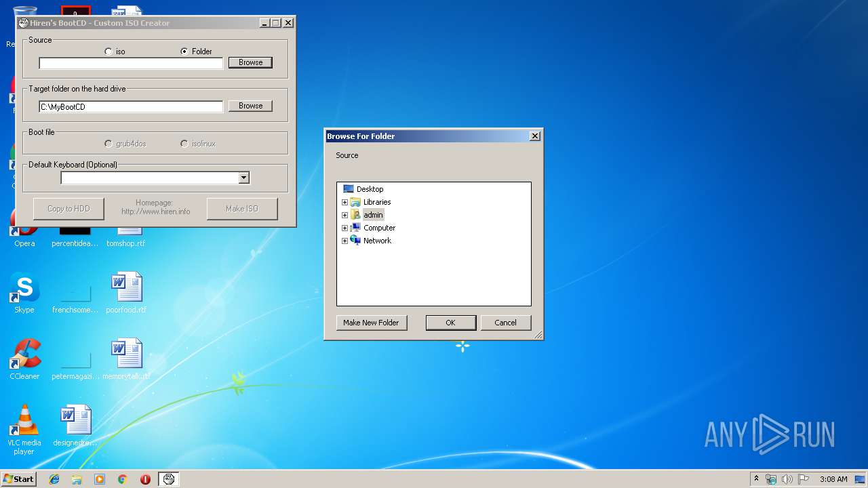Expand the Libraries tree node
This screenshot has width=868, height=488.
(x=344, y=202)
